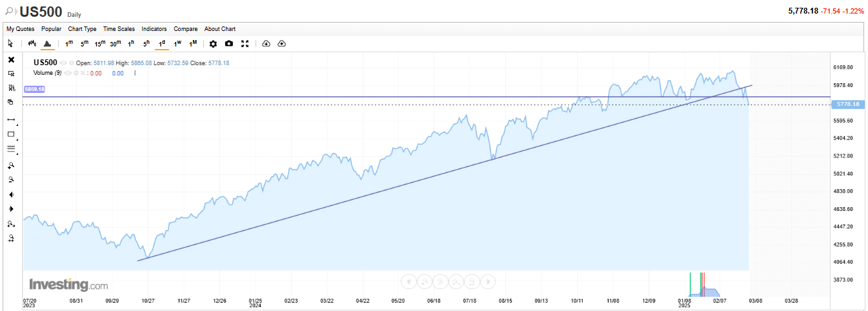Select the rectangle shape drawing tool
Image resolution: width=868 pixels, height=311 pixels.
pyautogui.click(x=11, y=134)
